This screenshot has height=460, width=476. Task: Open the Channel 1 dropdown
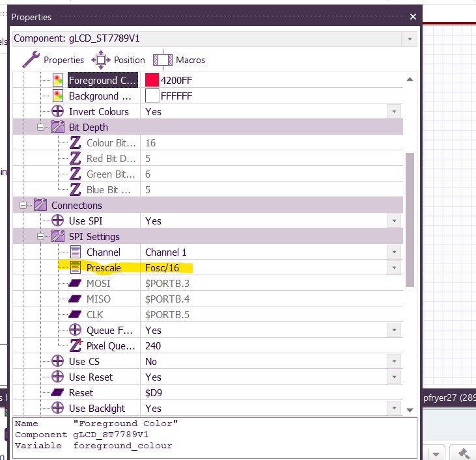(x=393, y=252)
